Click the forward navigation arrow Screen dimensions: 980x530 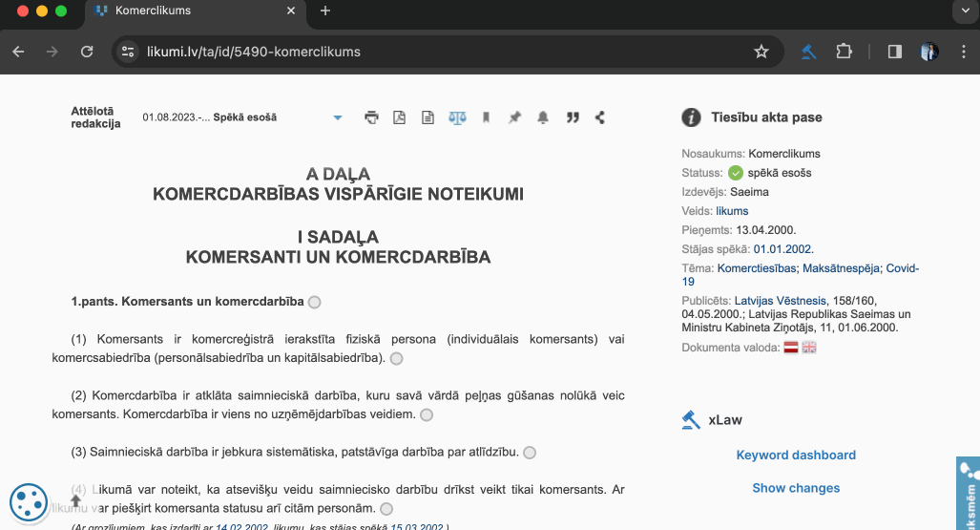[x=52, y=52]
